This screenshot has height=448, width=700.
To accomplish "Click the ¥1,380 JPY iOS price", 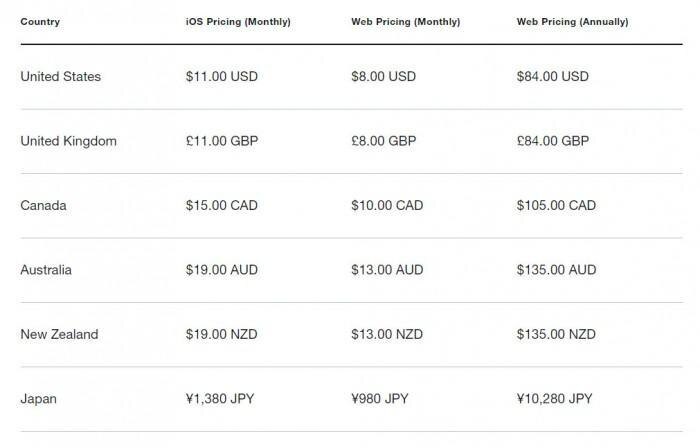I will tap(220, 398).
